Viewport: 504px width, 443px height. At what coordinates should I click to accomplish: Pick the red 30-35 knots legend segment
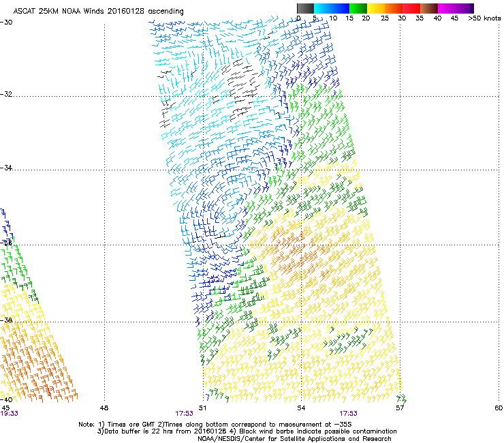[x=411, y=8]
